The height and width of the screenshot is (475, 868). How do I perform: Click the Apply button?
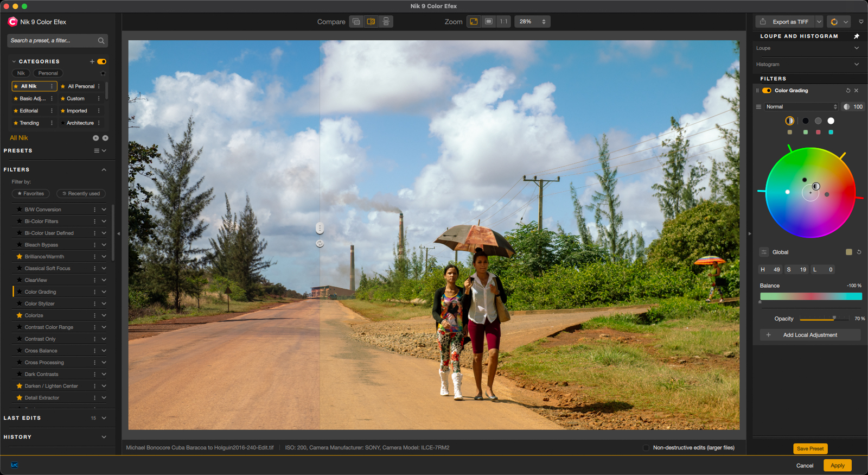837,466
